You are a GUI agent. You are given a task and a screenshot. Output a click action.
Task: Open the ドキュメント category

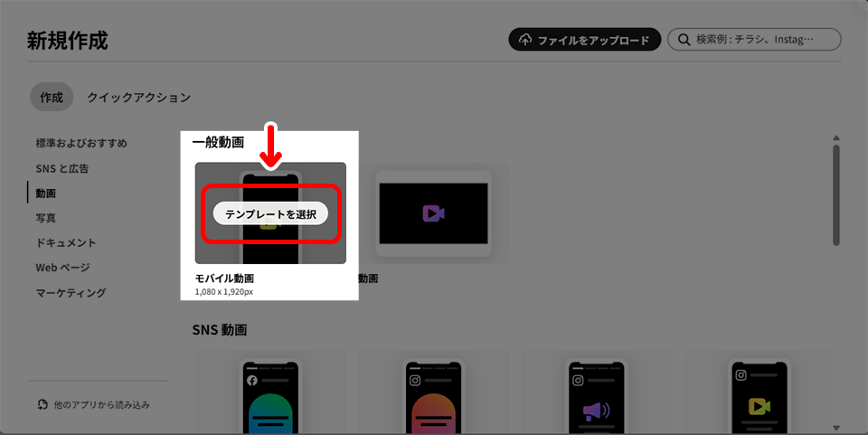tap(66, 243)
